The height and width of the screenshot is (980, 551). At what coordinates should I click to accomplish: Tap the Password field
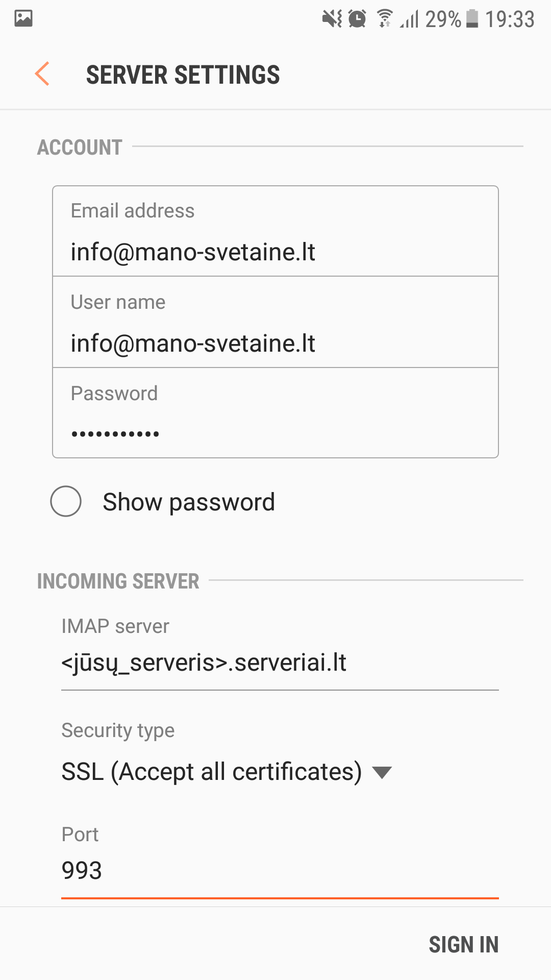275,433
